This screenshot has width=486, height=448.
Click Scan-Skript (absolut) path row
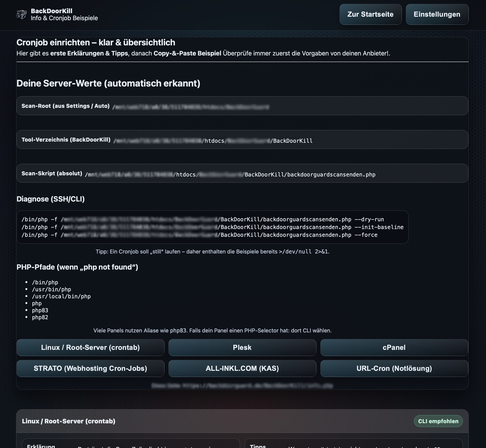[x=230, y=174]
